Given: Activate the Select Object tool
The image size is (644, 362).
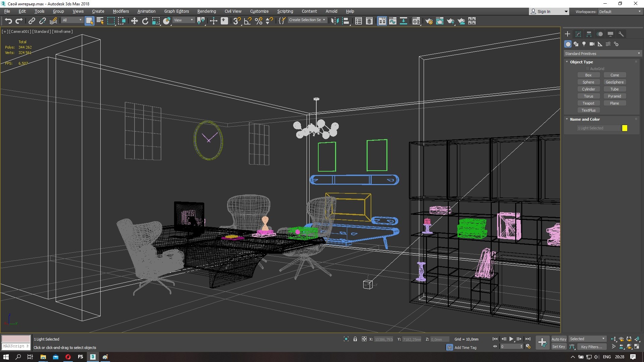Looking at the screenshot, I should [x=89, y=21].
